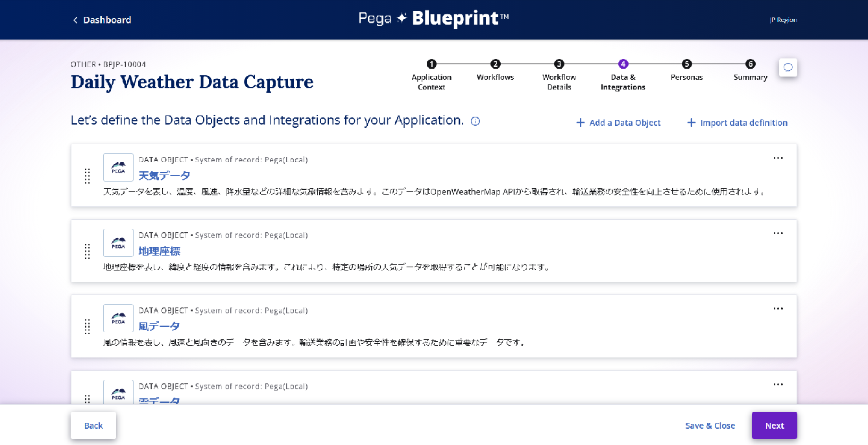Go to step 5 Personas
The image size is (868, 445).
686,71
